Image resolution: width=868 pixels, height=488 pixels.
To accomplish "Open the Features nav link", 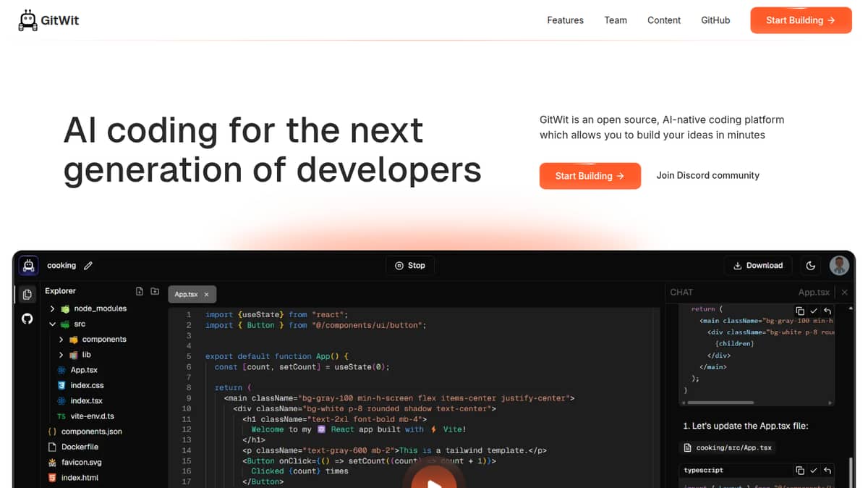I will 565,20.
